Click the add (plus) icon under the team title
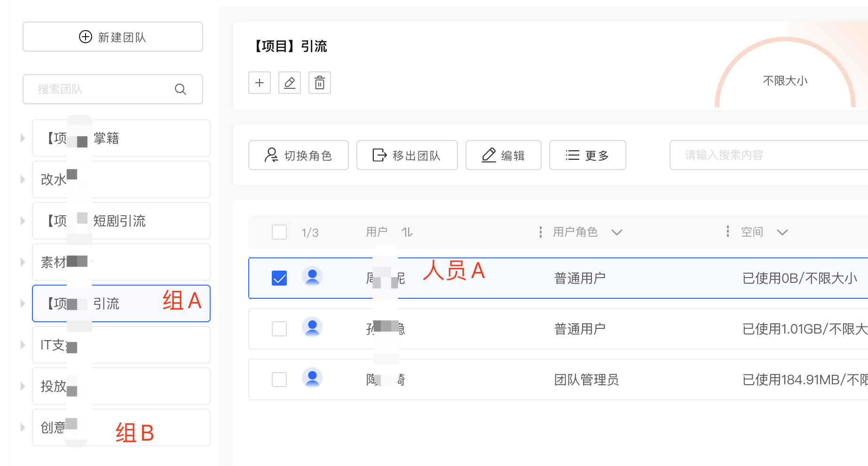868x466 pixels. (260, 83)
